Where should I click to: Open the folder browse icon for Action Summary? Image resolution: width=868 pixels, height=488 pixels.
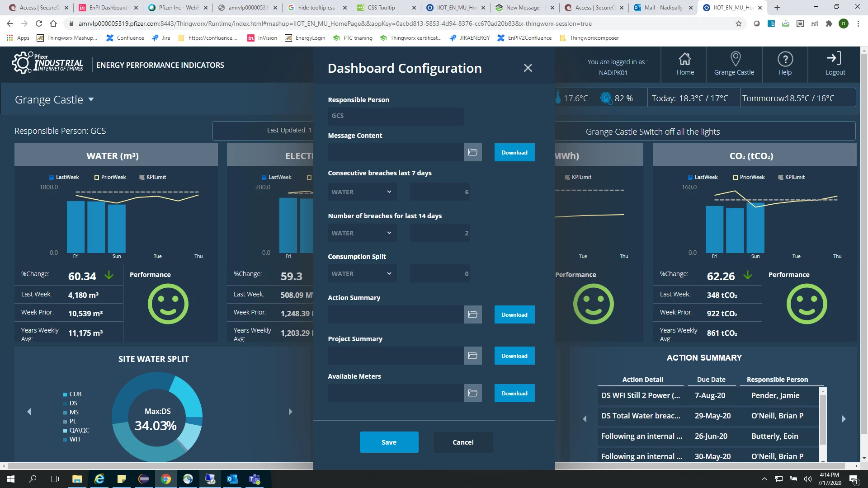[472, 315]
